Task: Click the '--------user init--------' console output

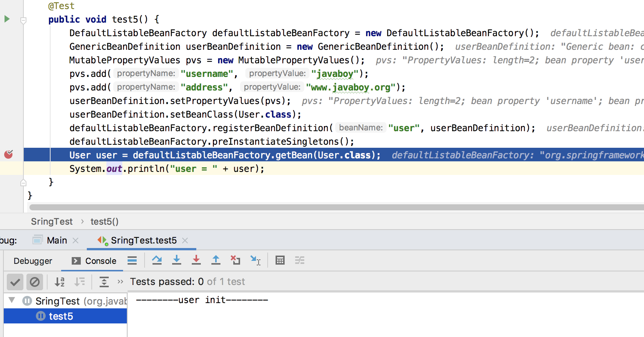Action: coord(202,300)
